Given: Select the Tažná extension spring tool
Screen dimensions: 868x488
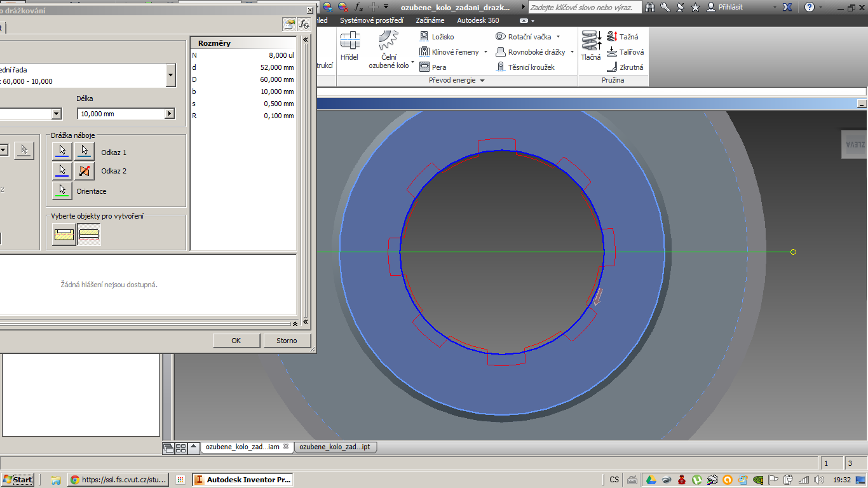Looking at the screenshot, I should pyautogui.click(x=623, y=37).
